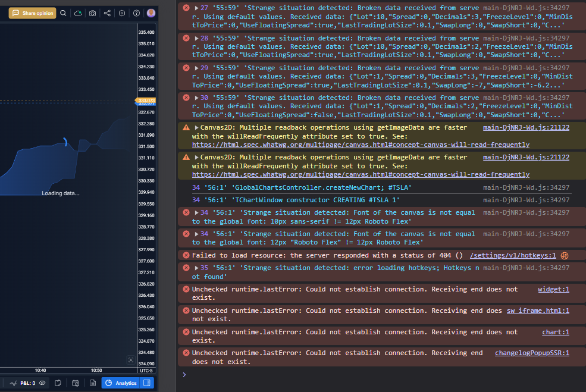Expand console message 28
This screenshot has width=586, height=392.
196,38
